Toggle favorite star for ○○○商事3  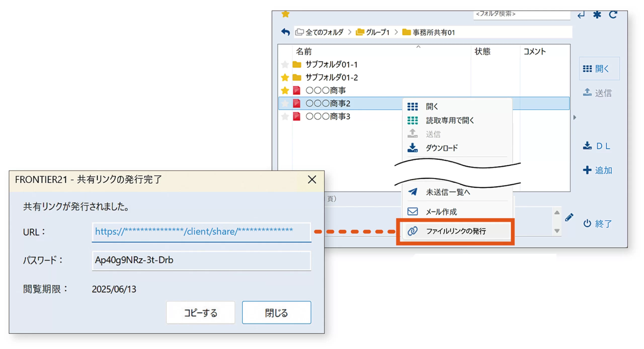[285, 116]
